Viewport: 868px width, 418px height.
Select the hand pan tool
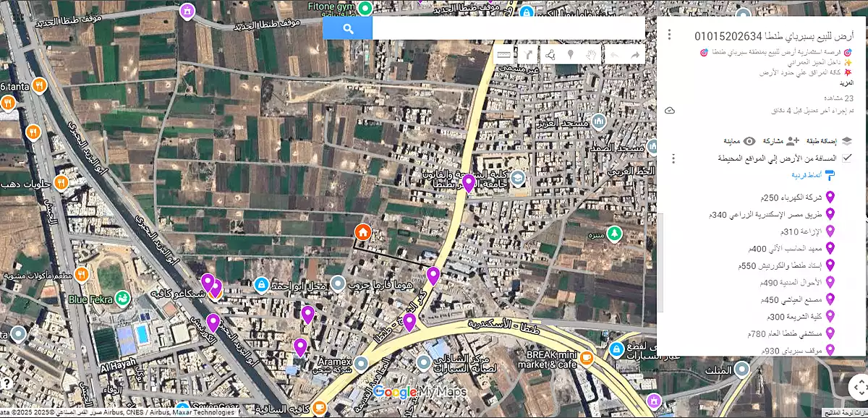tap(591, 54)
